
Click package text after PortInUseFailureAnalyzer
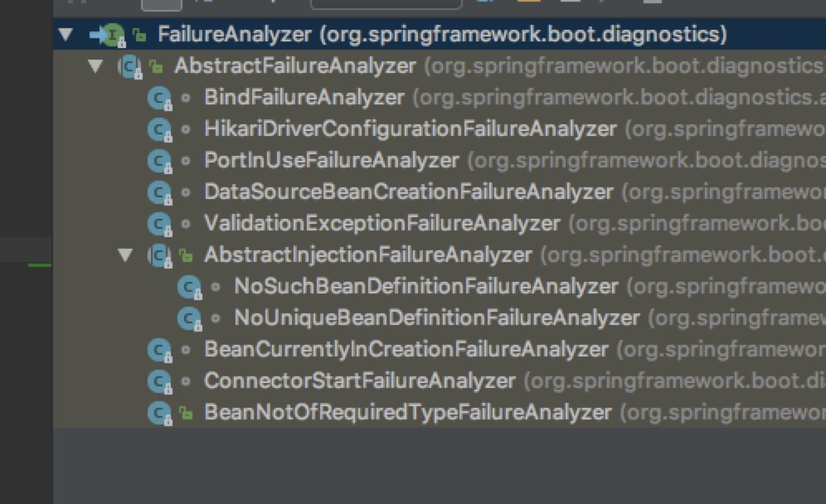click(x=646, y=161)
